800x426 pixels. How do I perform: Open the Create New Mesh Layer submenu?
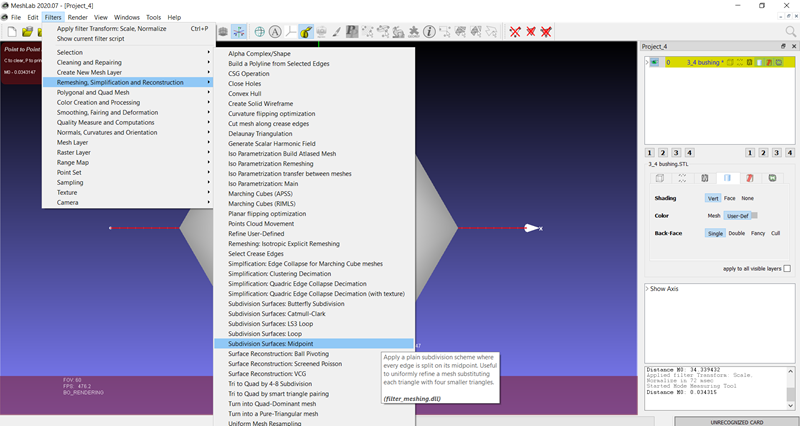pyautogui.click(x=128, y=72)
